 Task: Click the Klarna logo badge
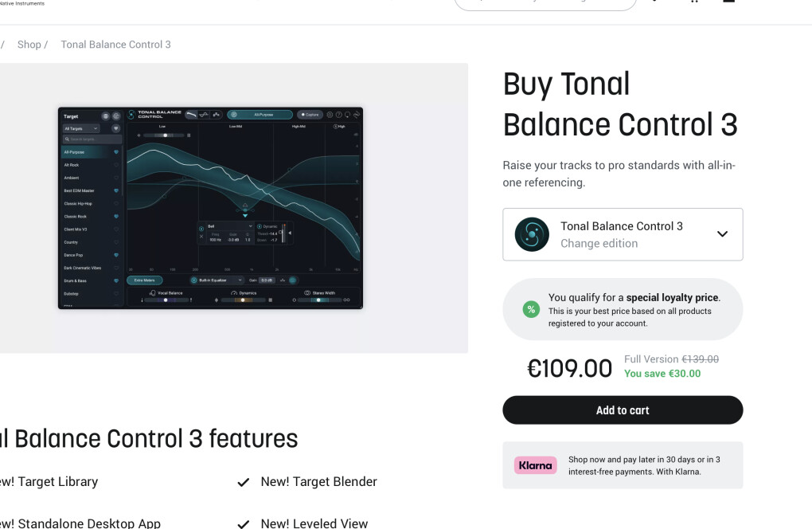[535, 465]
